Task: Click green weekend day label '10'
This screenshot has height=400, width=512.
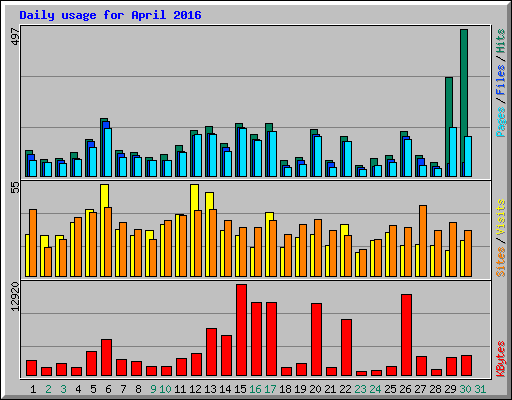Action: point(165,389)
